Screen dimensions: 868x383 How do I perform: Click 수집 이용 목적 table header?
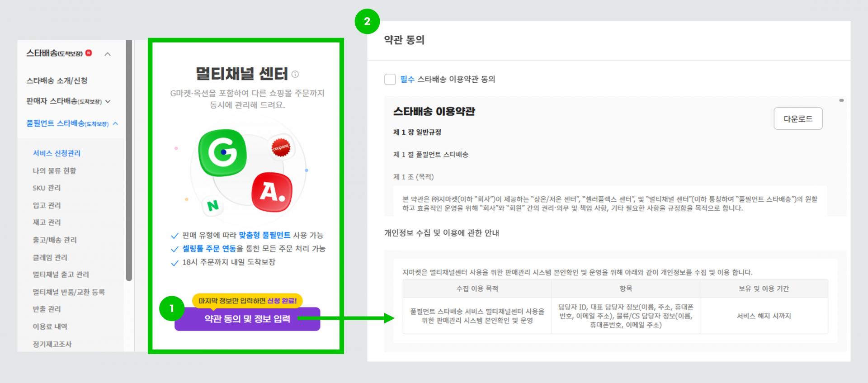click(x=477, y=288)
